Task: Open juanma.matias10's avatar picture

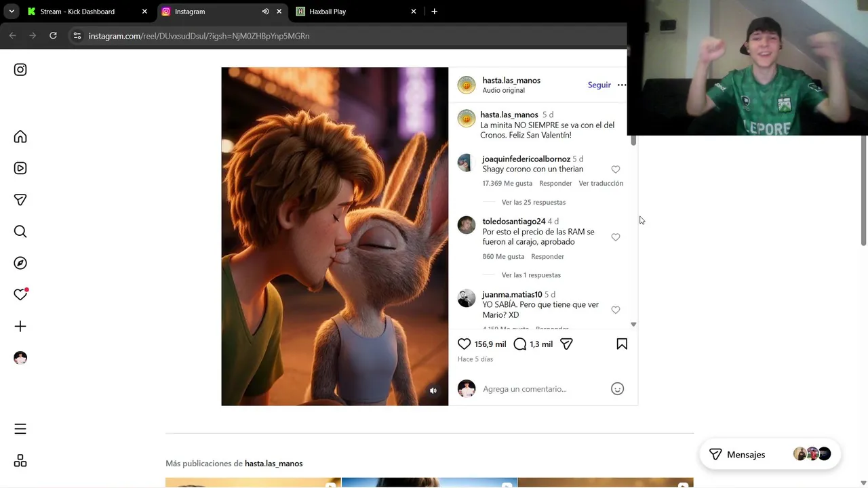Action: [467, 298]
